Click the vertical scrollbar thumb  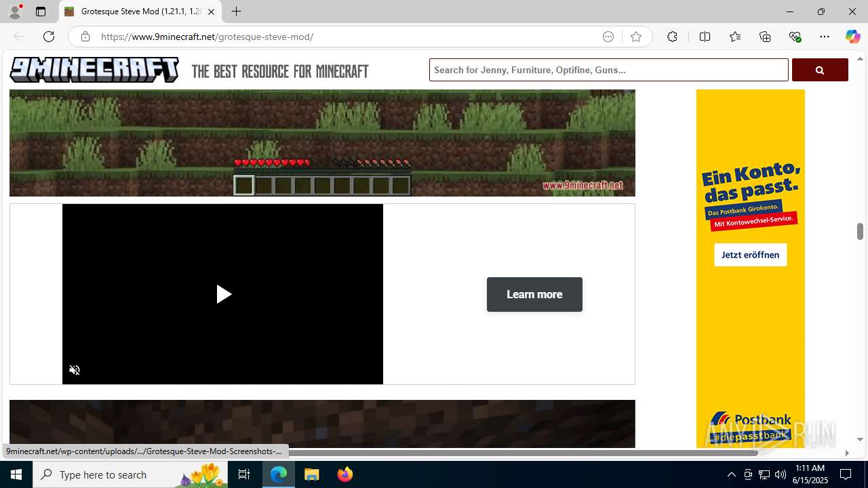860,231
